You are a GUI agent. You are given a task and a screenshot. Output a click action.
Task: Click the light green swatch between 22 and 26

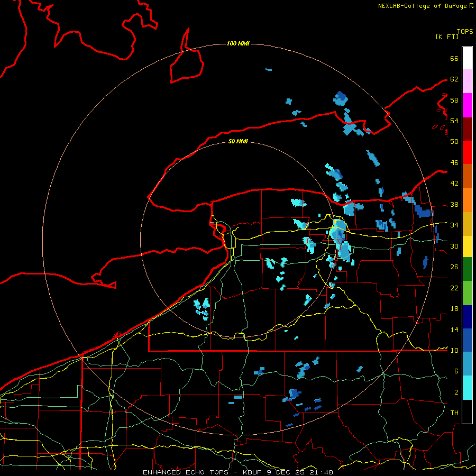pos(467,293)
